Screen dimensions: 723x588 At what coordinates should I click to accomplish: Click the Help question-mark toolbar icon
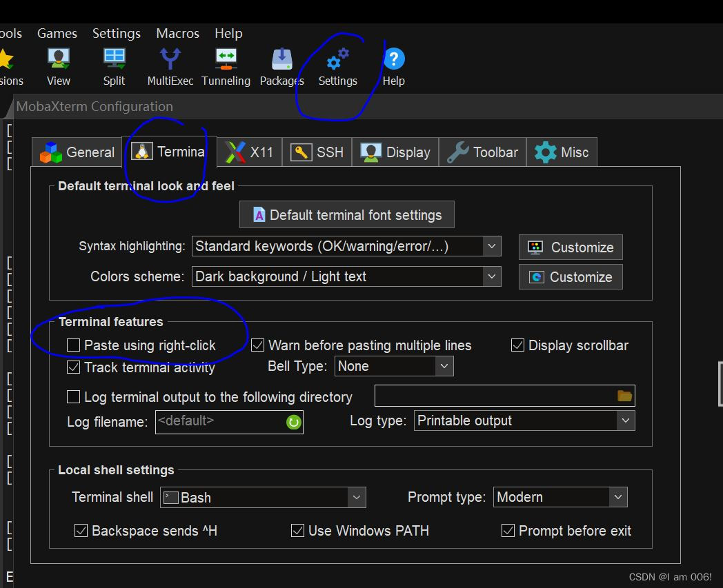pyautogui.click(x=394, y=67)
